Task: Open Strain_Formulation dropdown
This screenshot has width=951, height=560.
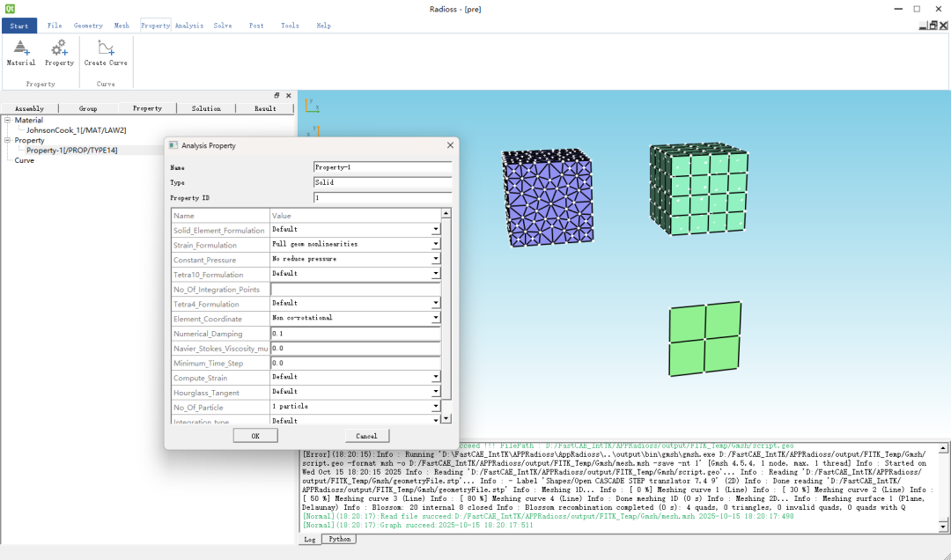Action: click(436, 245)
